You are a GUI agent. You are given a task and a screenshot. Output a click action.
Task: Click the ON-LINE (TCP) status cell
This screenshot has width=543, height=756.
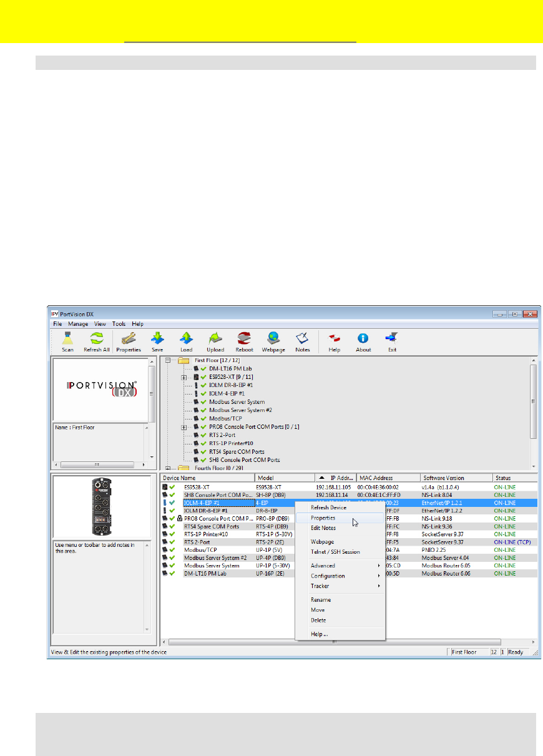(512, 542)
